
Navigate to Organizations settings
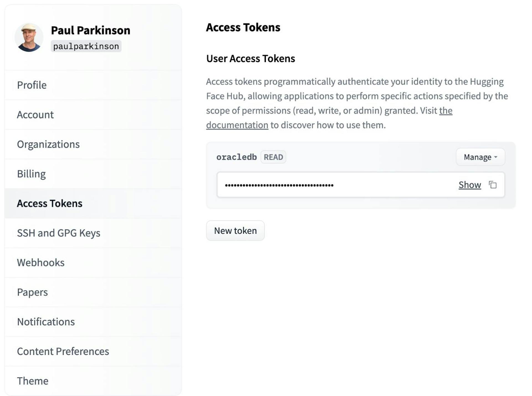tap(48, 144)
